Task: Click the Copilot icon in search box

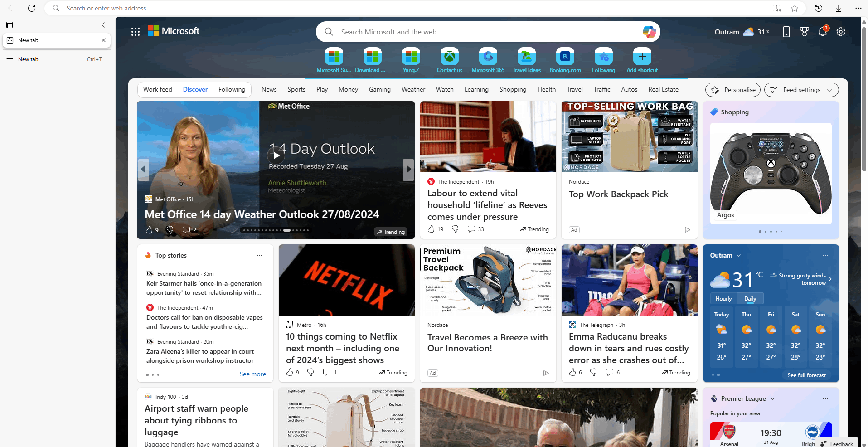Action: (649, 32)
